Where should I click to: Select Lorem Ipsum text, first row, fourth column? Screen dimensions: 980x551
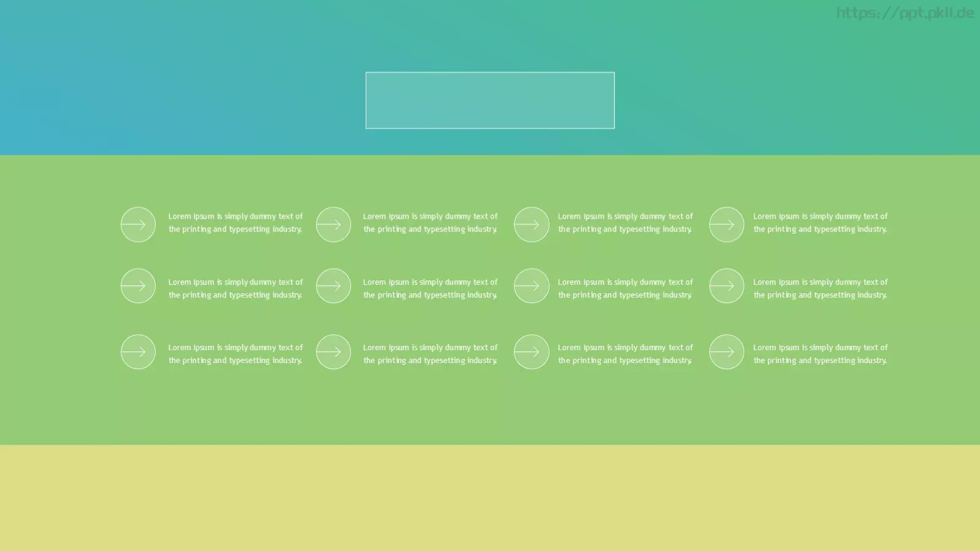point(820,223)
